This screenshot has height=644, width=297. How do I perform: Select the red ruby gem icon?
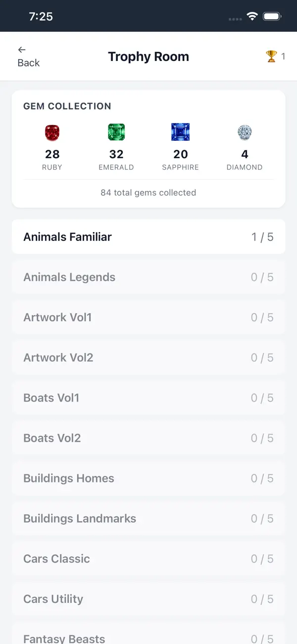click(52, 132)
